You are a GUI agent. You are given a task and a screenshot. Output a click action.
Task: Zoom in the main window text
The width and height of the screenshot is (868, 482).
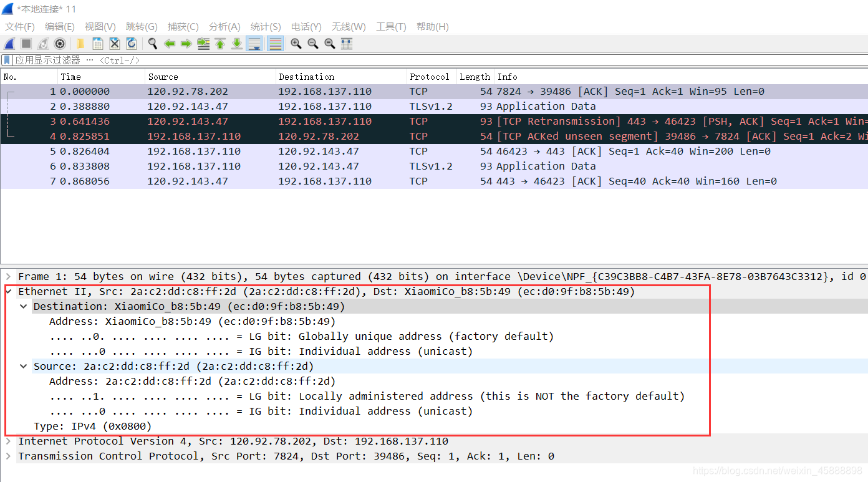pyautogui.click(x=296, y=44)
